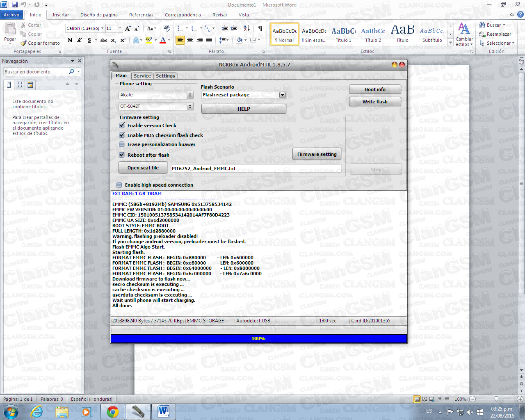525x420 pixels.
Task: Decrease paragraph indent
Action: tap(225, 28)
